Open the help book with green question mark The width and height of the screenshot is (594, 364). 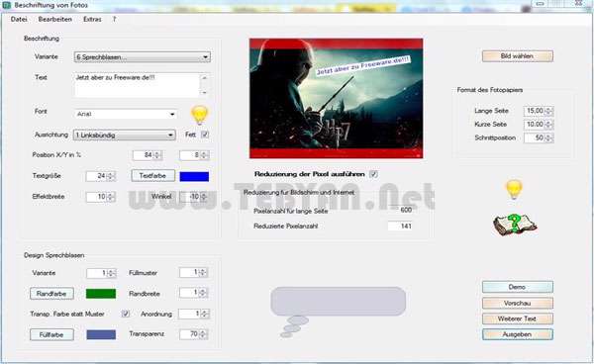point(515,225)
